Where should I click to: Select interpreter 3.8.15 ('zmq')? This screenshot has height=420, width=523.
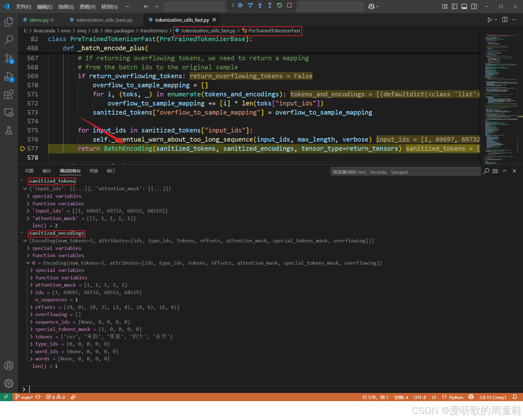(493, 397)
